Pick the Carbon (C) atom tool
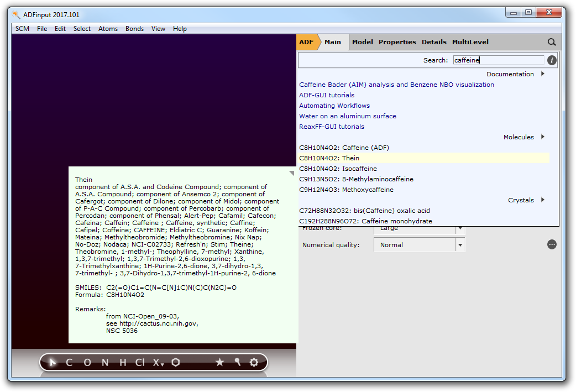Screen dimensions: 576x392 [x=69, y=363]
